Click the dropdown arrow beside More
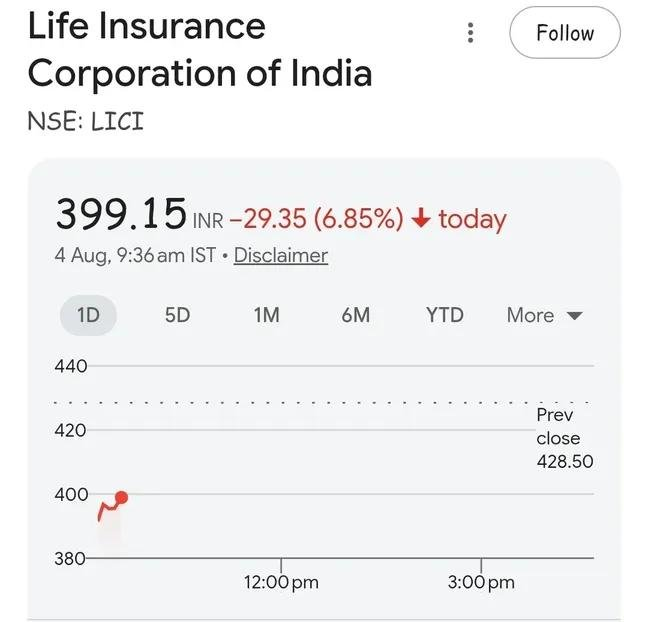The image size is (648, 622). click(x=574, y=316)
